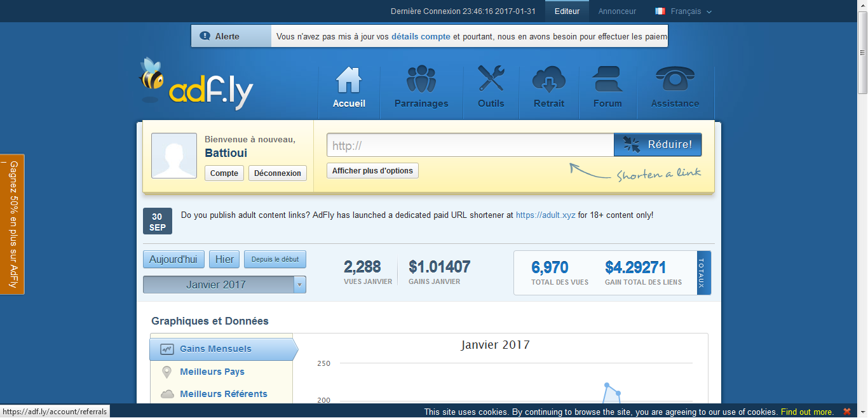The width and height of the screenshot is (868, 418).
Task: Click the Janvier 2017 chart title
Action: pos(495,345)
